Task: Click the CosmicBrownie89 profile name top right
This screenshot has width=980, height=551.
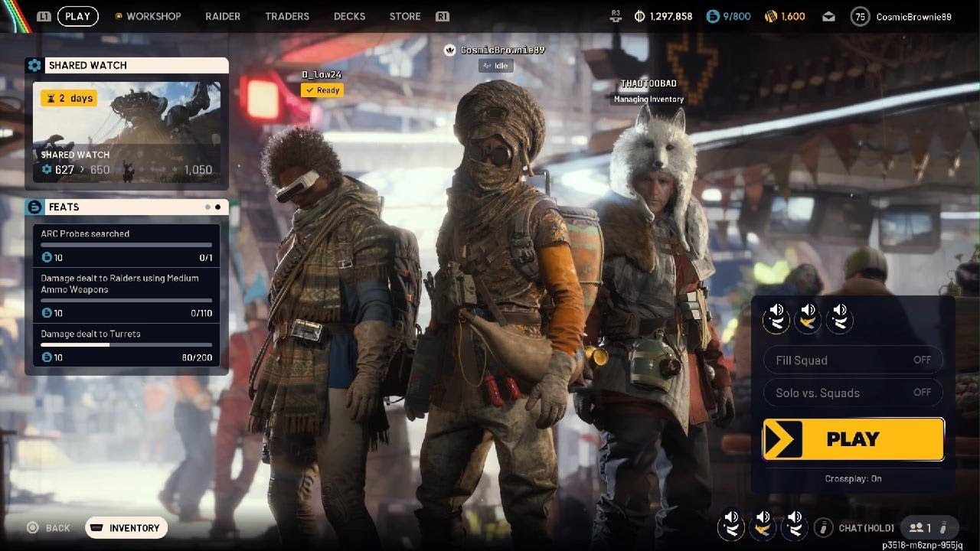Action: 913,16
